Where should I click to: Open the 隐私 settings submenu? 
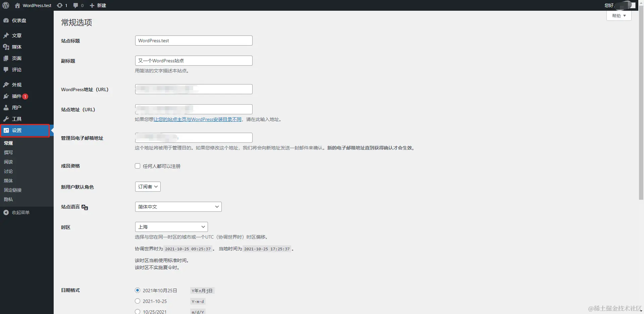pos(8,199)
